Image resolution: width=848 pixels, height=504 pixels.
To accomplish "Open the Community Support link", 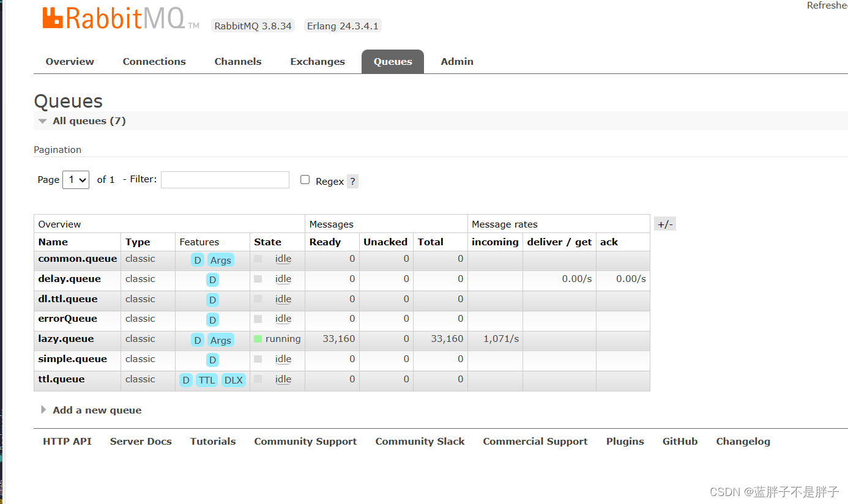I will [x=305, y=441].
